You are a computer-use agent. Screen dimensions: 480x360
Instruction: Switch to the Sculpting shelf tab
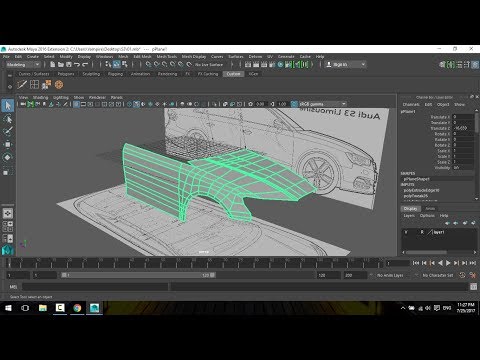click(x=91, y=74)
